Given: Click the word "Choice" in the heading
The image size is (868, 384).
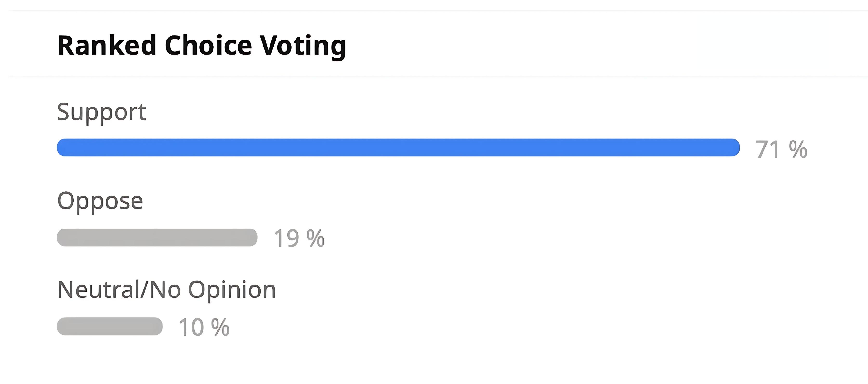Looking at the screenshot, I should pos(208,45).
